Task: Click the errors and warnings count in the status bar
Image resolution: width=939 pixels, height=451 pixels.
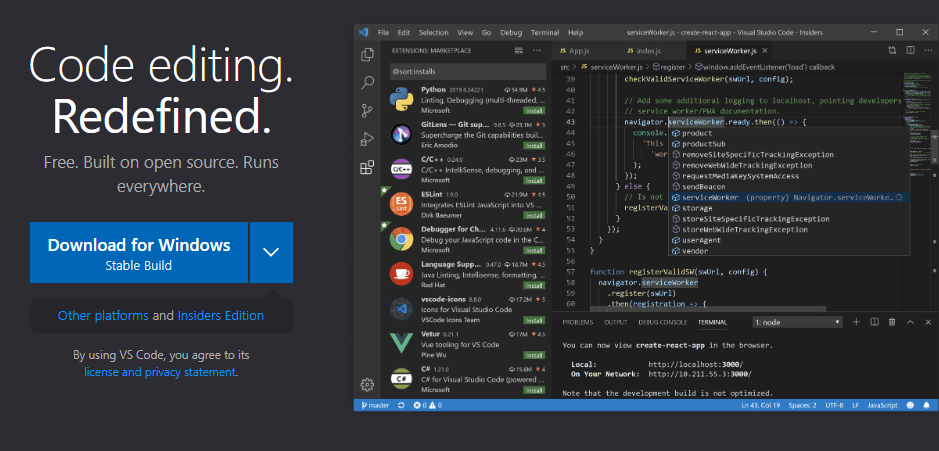Action: pyautogui.click(x=428, y=405)
